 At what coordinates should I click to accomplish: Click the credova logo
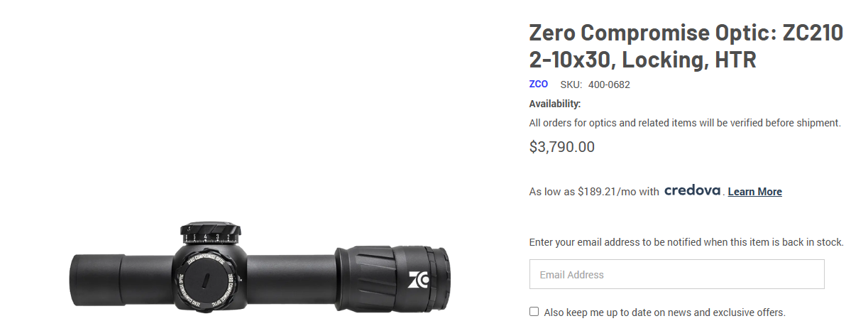[x=693, y=190]
